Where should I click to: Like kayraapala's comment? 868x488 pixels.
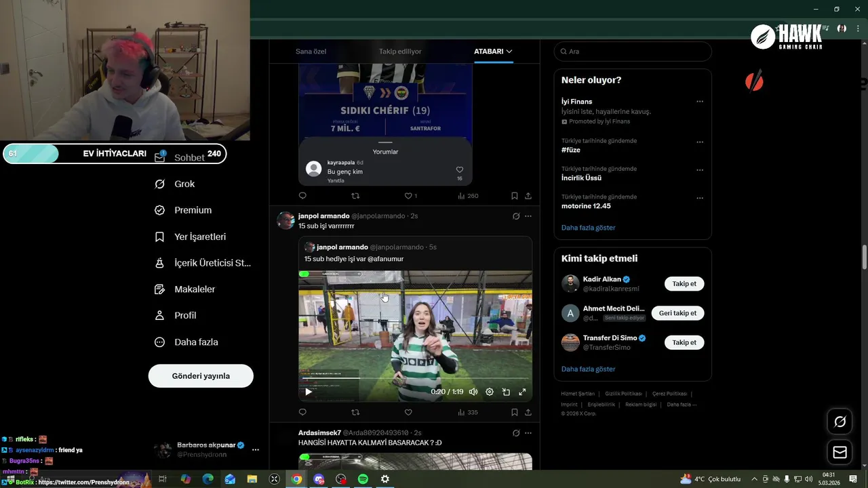459,169
